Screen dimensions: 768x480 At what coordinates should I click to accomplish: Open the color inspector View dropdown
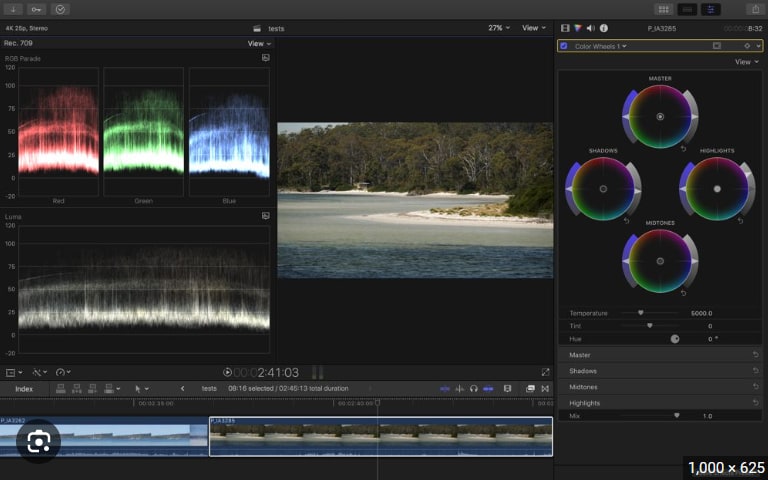coord(746,62)
